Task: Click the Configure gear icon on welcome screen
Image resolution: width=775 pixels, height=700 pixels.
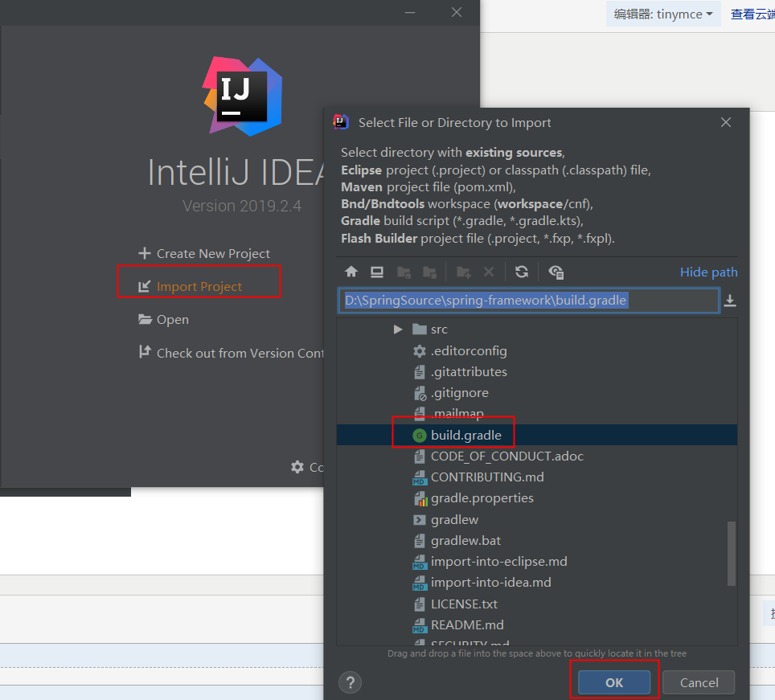Action: (x=297, y=467)
